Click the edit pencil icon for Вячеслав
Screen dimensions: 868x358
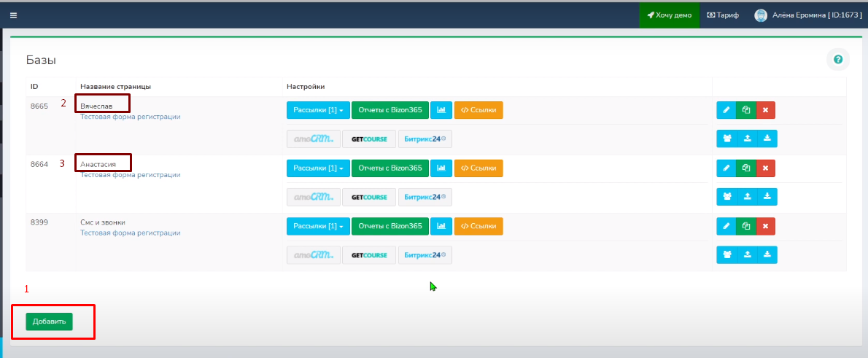tap(726, 110)
